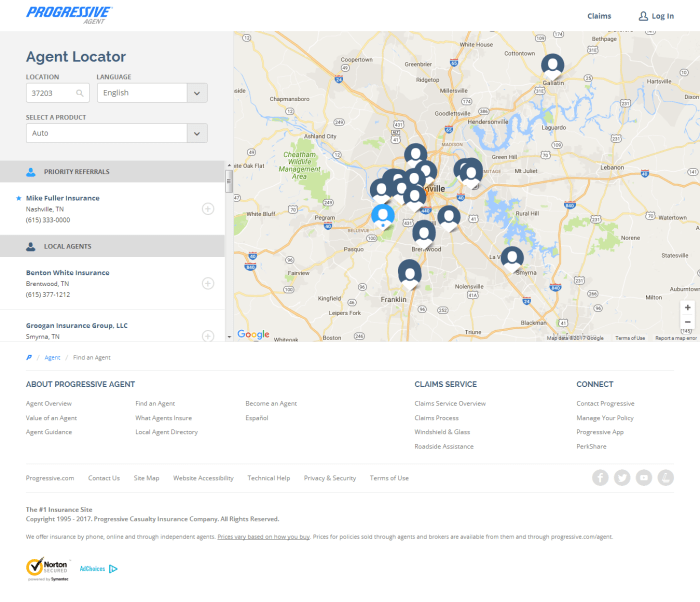Zoom out the map with minus button
The image size is (700, 602).
coord(688,322)
